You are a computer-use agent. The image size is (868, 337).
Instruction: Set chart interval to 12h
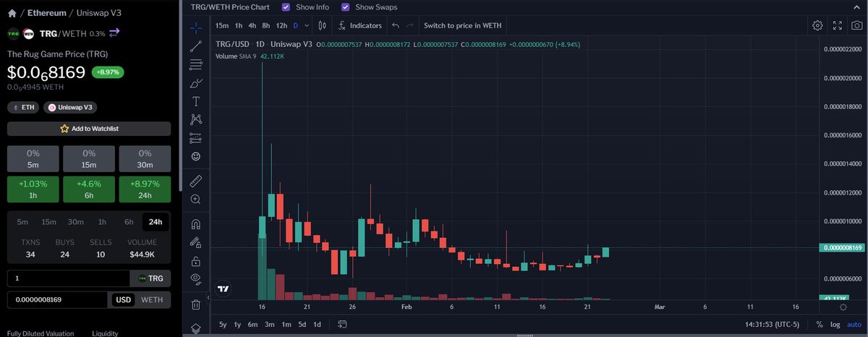pyautogui.click(x=281, y=25)
